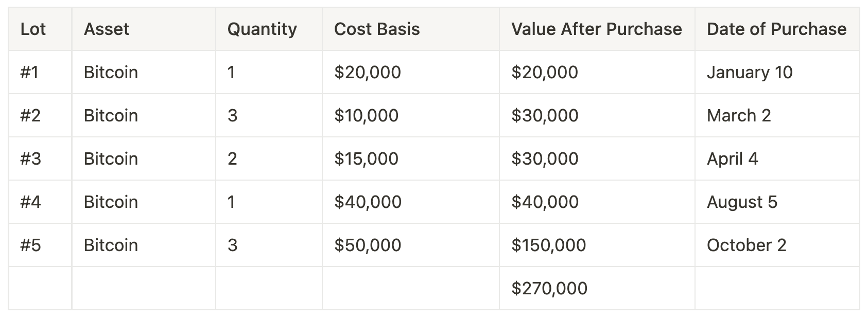Click the lot #1 label cell

pyautogui.click(x=29, y=73)
